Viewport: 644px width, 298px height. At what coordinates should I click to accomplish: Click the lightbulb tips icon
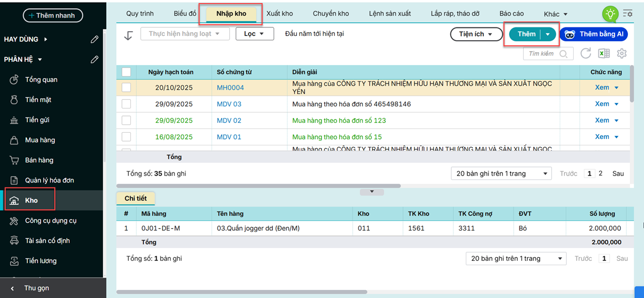click(610, 14)
